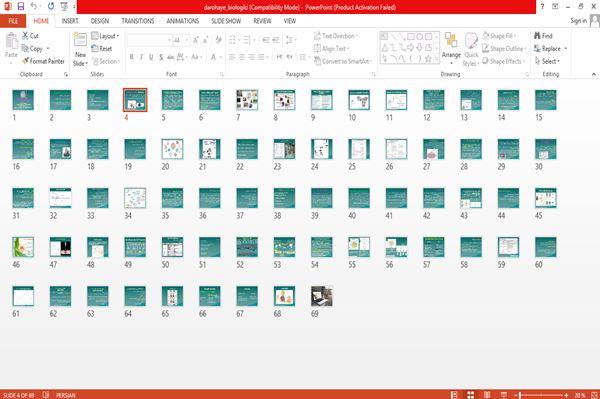Collapse the ribbon
The height and width of the screenshot is (399, 600).
(x=594, y=74)
